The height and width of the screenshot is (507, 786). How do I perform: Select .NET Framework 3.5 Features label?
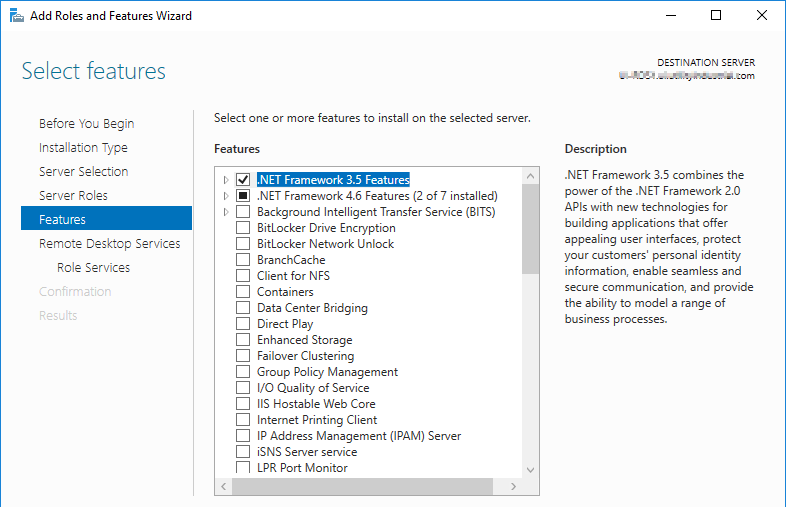(x=333, y=180)
